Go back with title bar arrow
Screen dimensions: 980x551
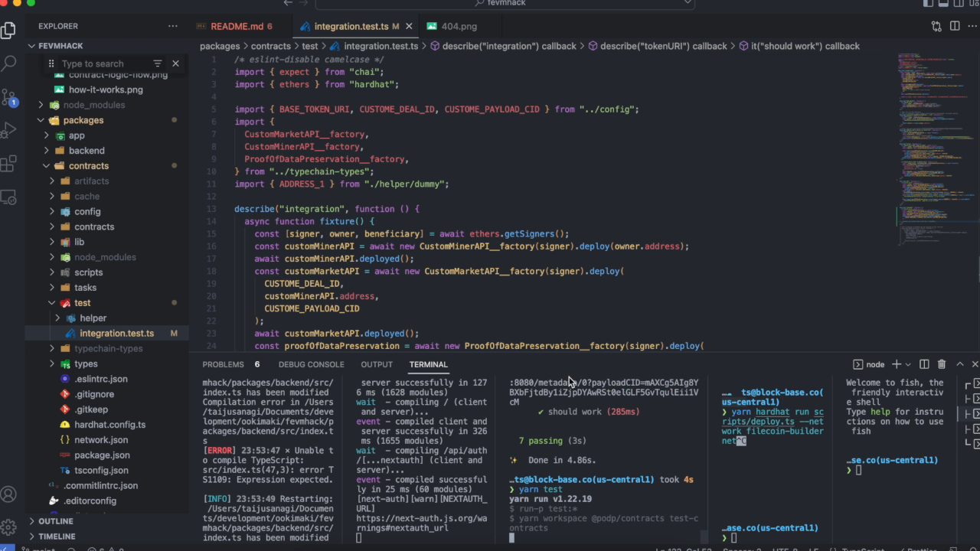[288, 3]
